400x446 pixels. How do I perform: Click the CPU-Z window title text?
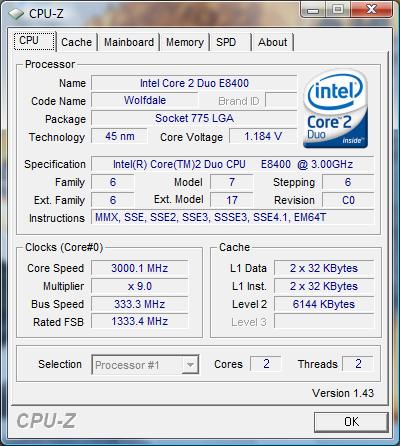click(x=46, y=14)
